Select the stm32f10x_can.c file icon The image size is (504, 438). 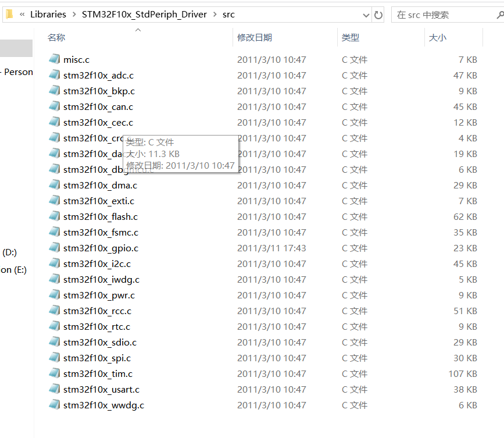coord(54,106)
